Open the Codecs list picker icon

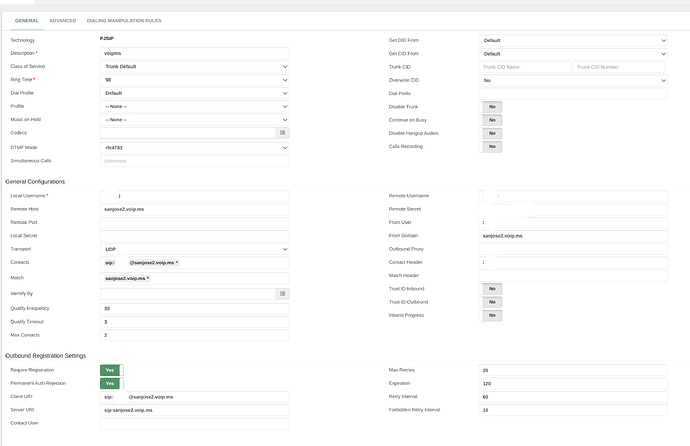coord(283,132)
